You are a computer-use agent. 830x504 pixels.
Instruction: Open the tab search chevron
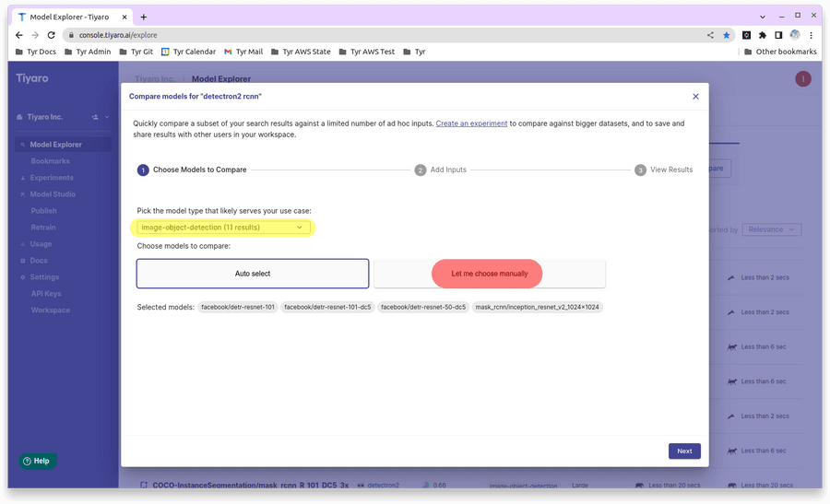click(763, 17)
